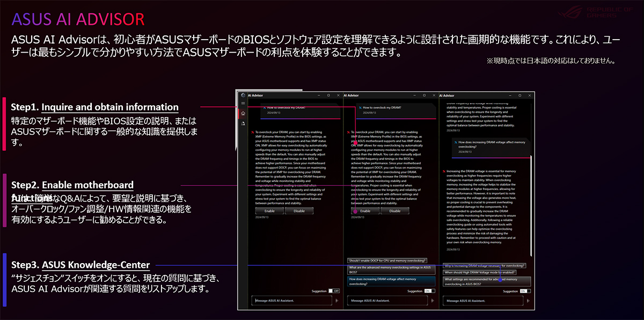Select suggestion "Should I enable DOCP for CPU"
Screen dimensions: 644x320
(x=387, y=260)
